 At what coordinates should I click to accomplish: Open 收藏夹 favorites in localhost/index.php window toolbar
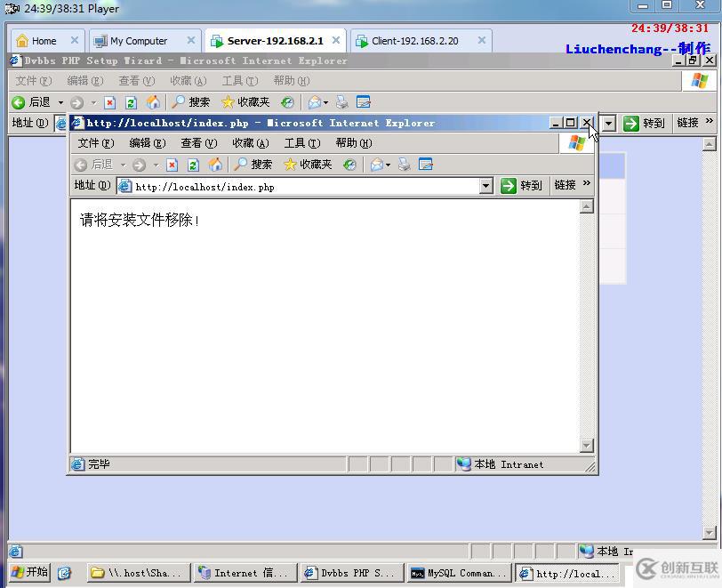[x=308, y=165]
